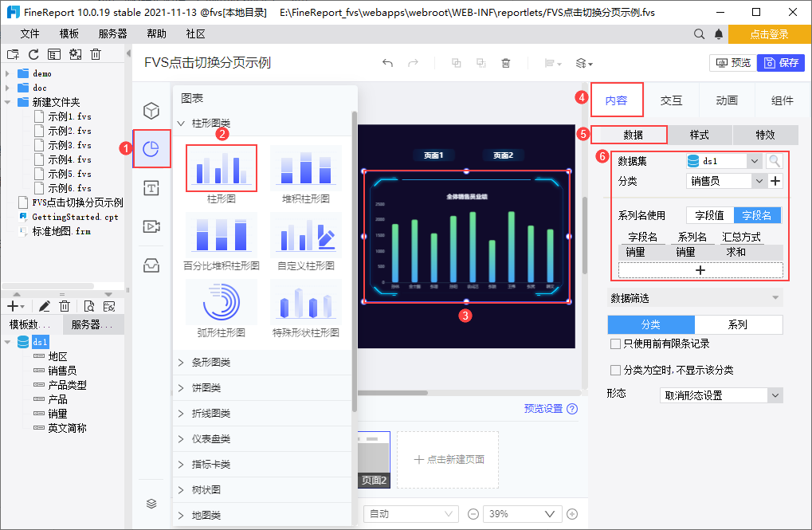Open the notification bell icon
Viewport: 812px width, 530px height.
point(719,34)
